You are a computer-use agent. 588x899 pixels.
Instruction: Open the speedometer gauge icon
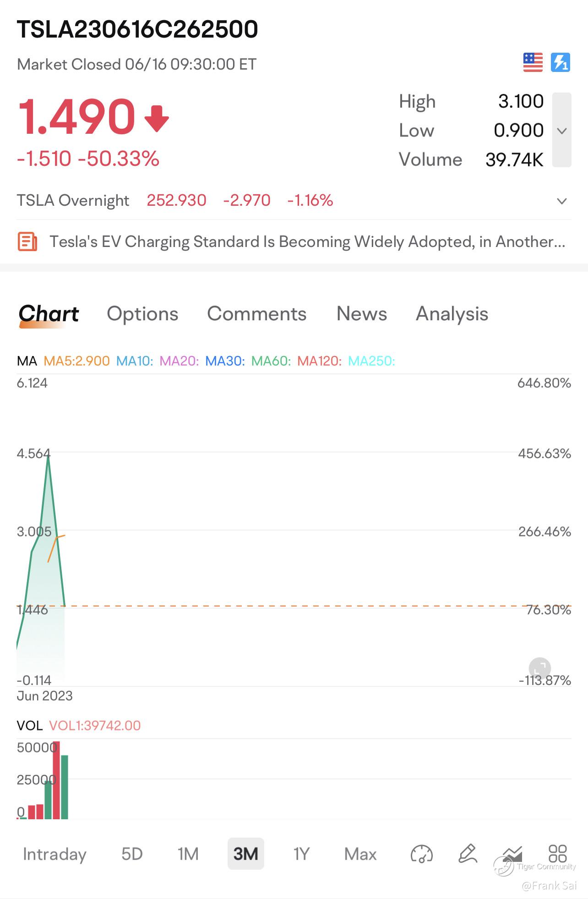421,854
